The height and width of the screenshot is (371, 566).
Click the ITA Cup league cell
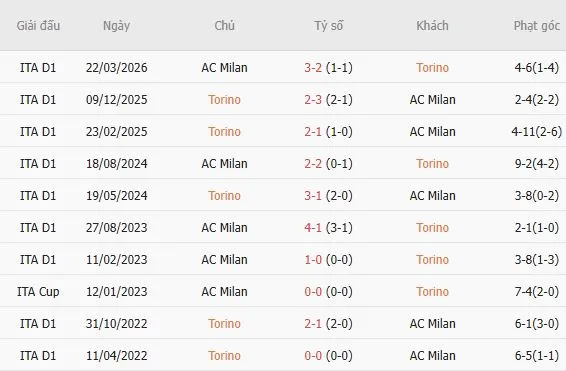pyautogui.click(x=38, y=292)
